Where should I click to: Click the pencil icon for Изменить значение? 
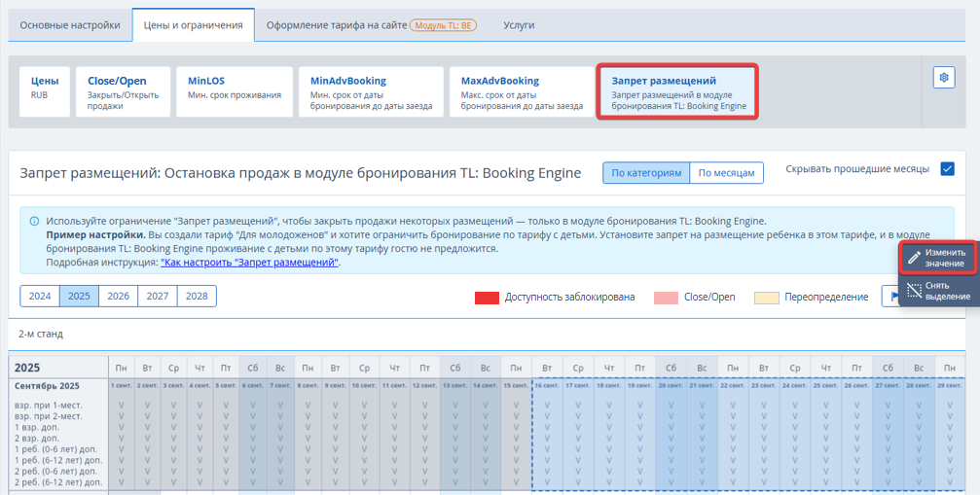913,258
